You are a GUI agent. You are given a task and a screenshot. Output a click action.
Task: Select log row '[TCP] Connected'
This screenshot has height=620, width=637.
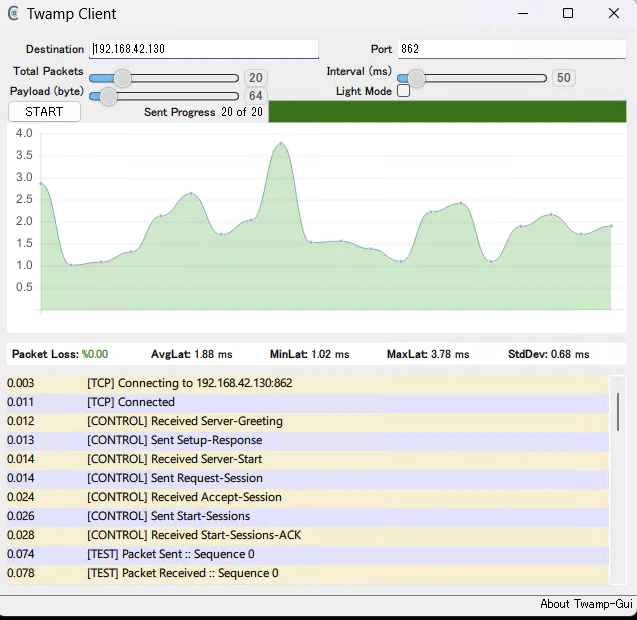[x=308, y=402]
